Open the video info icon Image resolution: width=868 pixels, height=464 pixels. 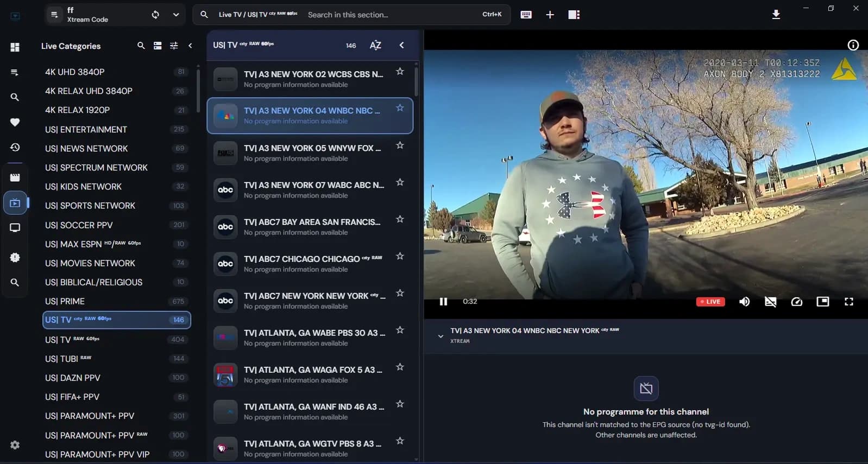click(x=853, y=45)
